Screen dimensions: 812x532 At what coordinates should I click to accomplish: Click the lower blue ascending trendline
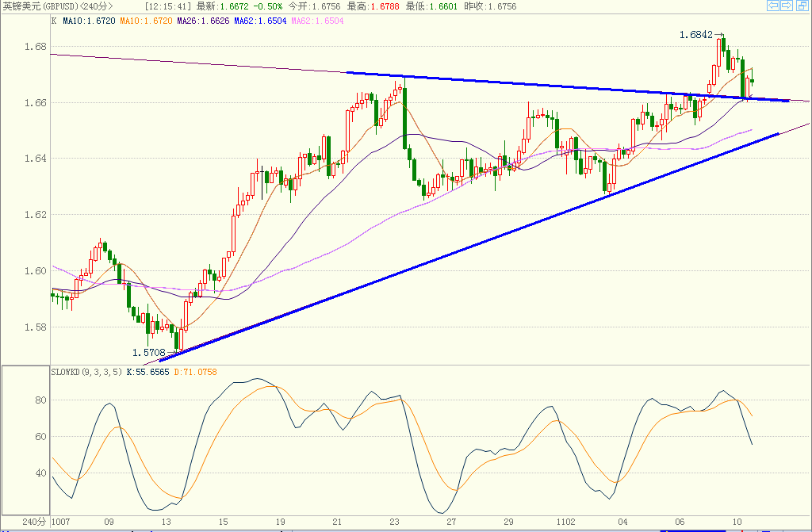click(x=469, y=247)
